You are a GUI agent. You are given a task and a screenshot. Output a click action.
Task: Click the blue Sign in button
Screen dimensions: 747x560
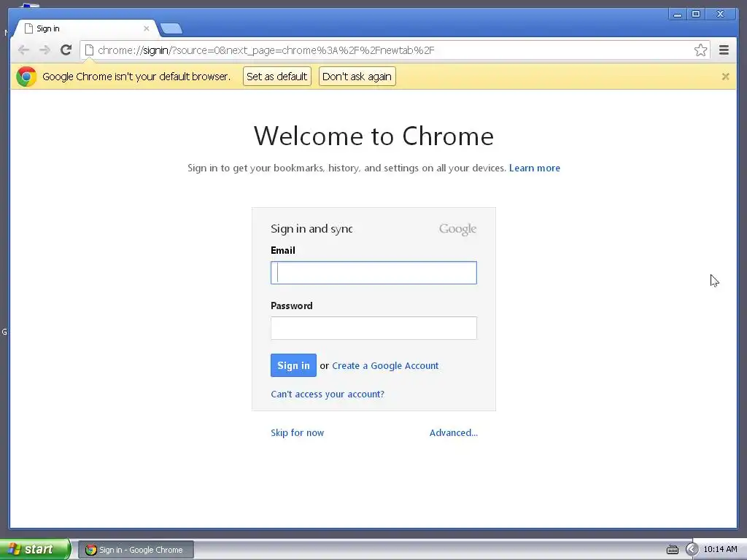(x=293, y=365)
